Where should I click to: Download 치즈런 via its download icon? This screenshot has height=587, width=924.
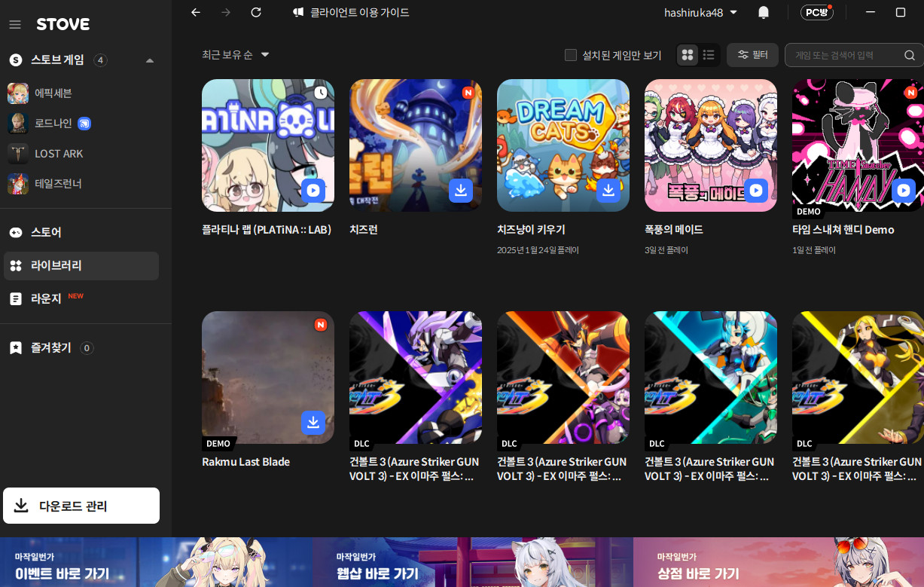click(x=461, y=190)
